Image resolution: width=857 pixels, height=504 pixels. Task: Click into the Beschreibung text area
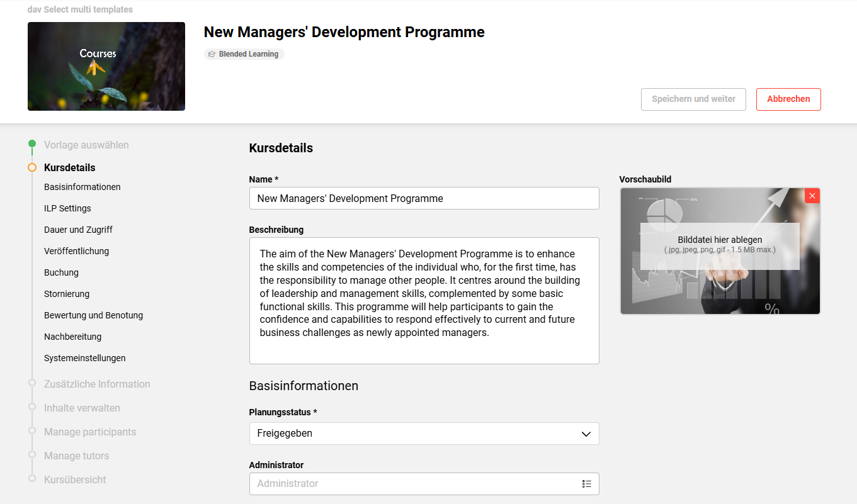[424, 301]
